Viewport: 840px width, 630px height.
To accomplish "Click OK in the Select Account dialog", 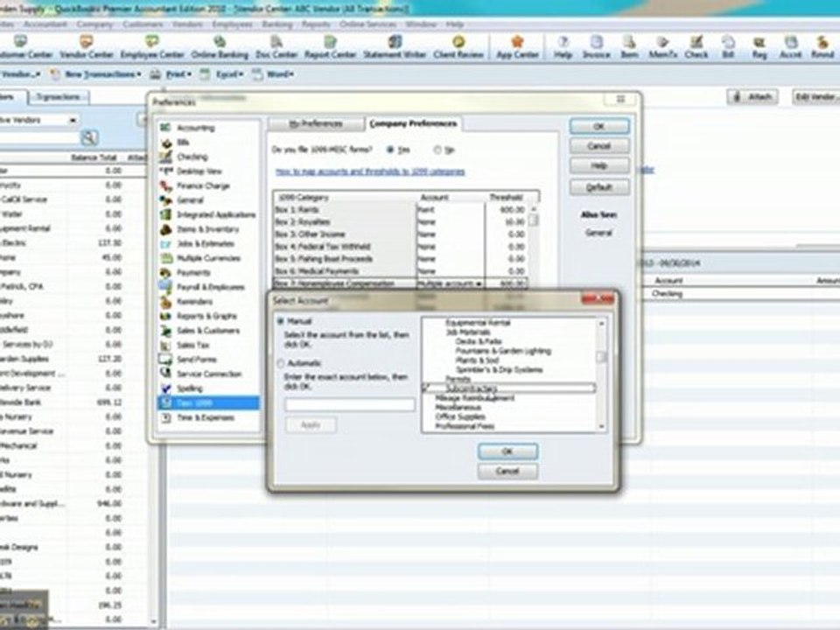I will pos(507,451).
